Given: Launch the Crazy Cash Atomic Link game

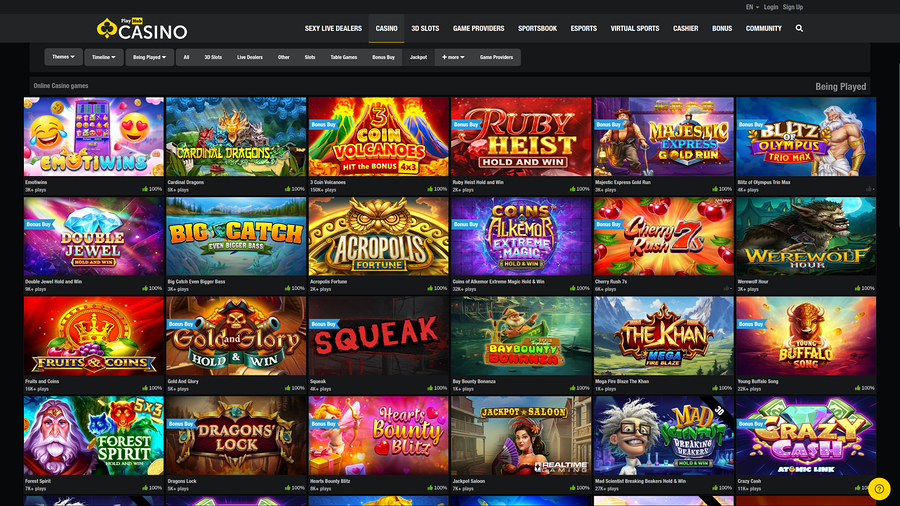Looking at the screenshot, I should coord(806,436).
